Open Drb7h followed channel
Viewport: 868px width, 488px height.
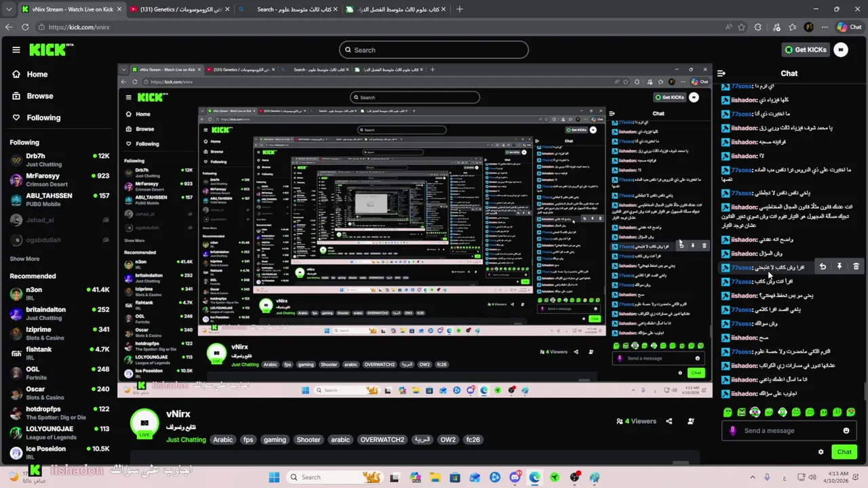60,160
